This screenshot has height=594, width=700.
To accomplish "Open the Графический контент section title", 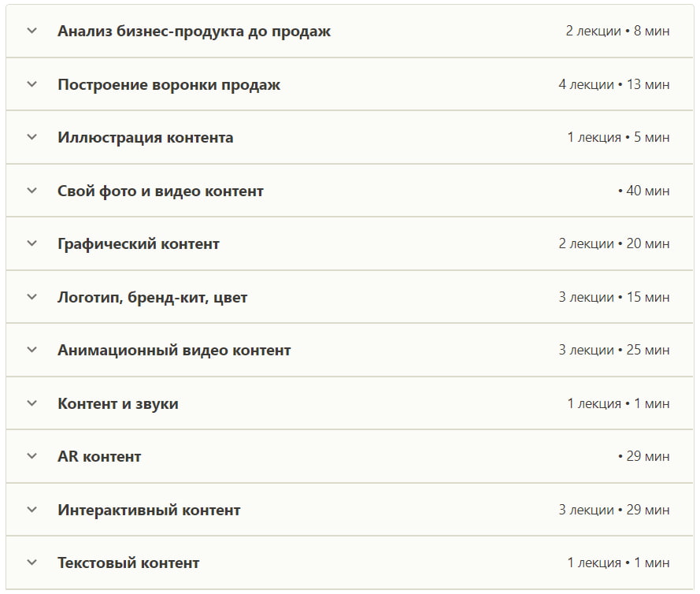I will (139, 244).
